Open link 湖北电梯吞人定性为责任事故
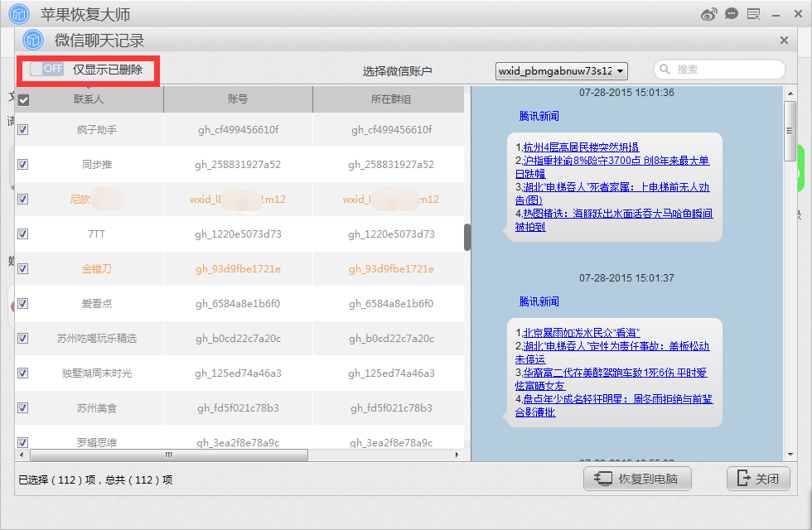 click(x=612, y=353)
